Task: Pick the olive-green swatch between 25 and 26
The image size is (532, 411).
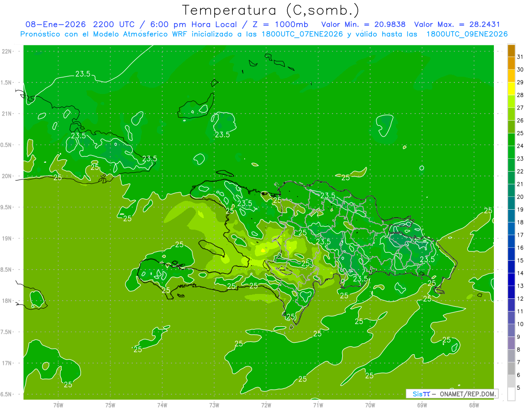Action: [511, 127]
